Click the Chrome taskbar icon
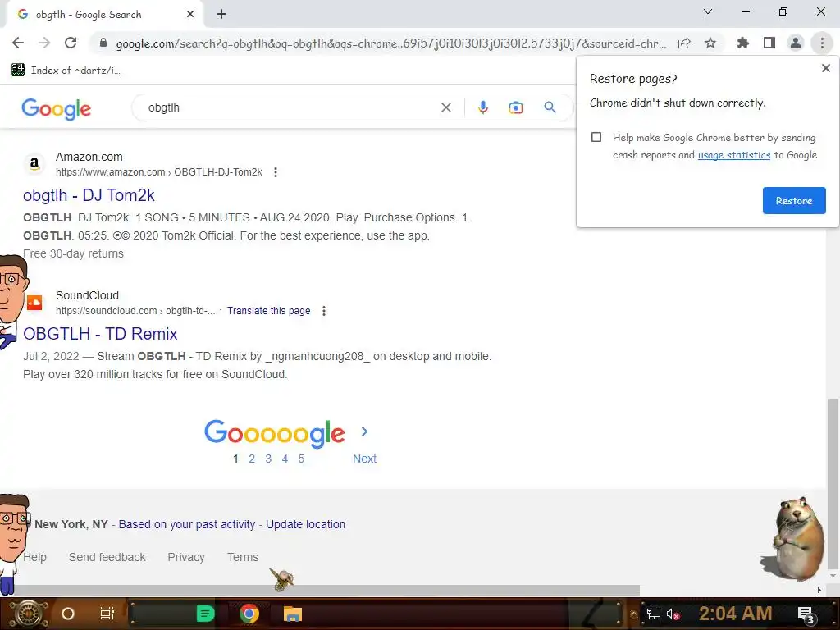The height and width of the screenshot is (630, 840). coord(249,614)
